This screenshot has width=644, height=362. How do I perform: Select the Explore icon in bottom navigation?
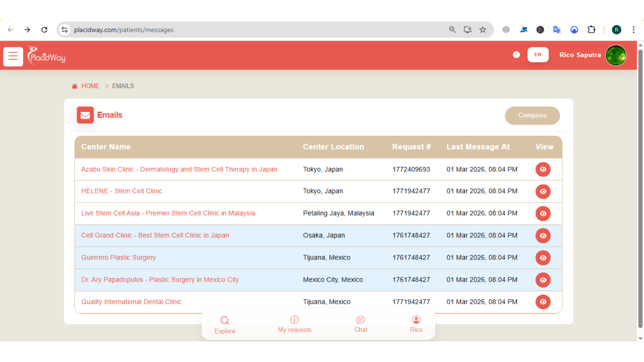click(224, 324)
